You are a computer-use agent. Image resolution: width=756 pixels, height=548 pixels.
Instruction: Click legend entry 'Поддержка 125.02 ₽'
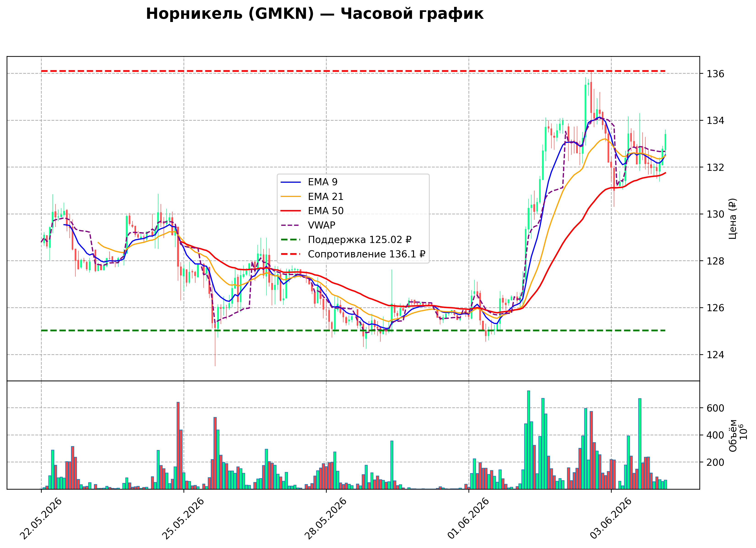pyautogui.click(x=360, y=240)
